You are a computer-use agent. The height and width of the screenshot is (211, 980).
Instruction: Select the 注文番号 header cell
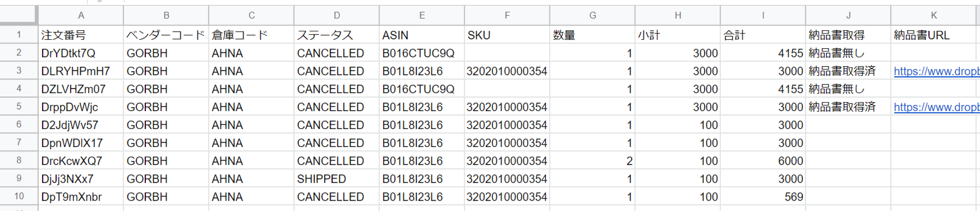coord(81,35)
